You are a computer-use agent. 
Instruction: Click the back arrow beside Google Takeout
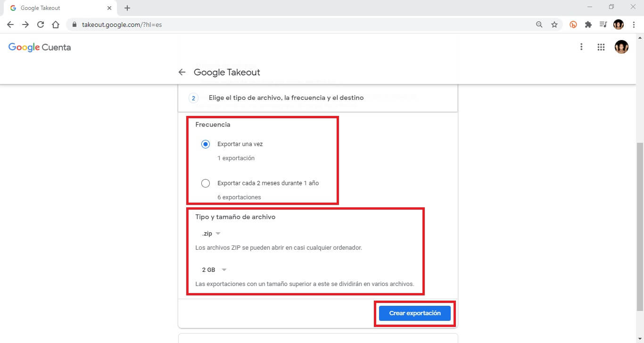tap(182, 72)
